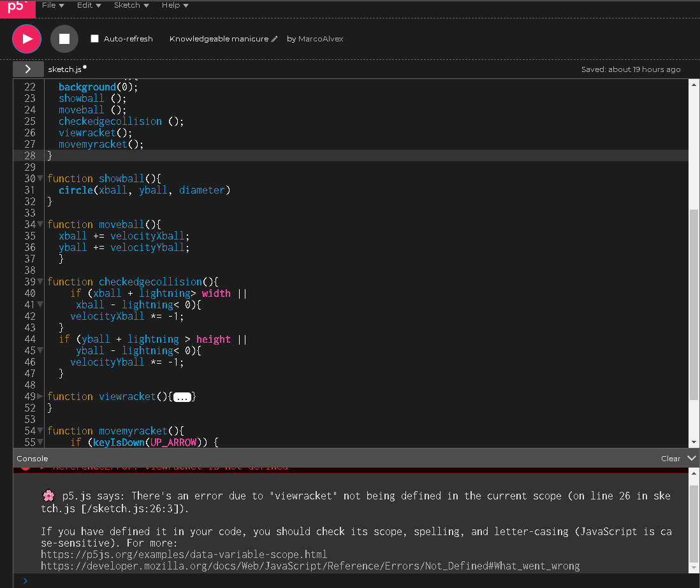Open the Edit menu
Image resolution: width=700 pixels, height=588 pixels.
(x=89, y=5)
